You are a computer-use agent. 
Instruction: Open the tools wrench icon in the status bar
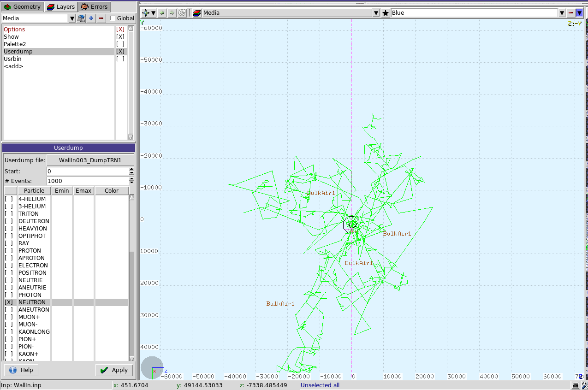coord(584,385)
